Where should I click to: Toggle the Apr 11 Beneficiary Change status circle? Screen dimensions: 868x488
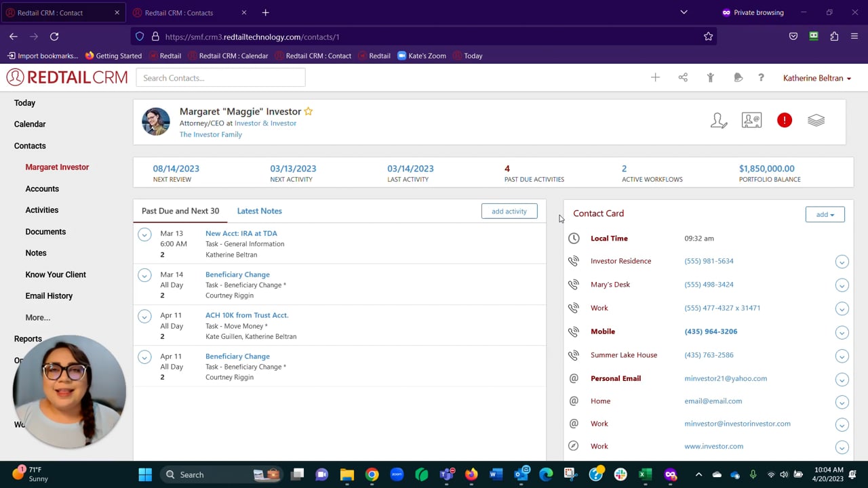tap(144, 357)
